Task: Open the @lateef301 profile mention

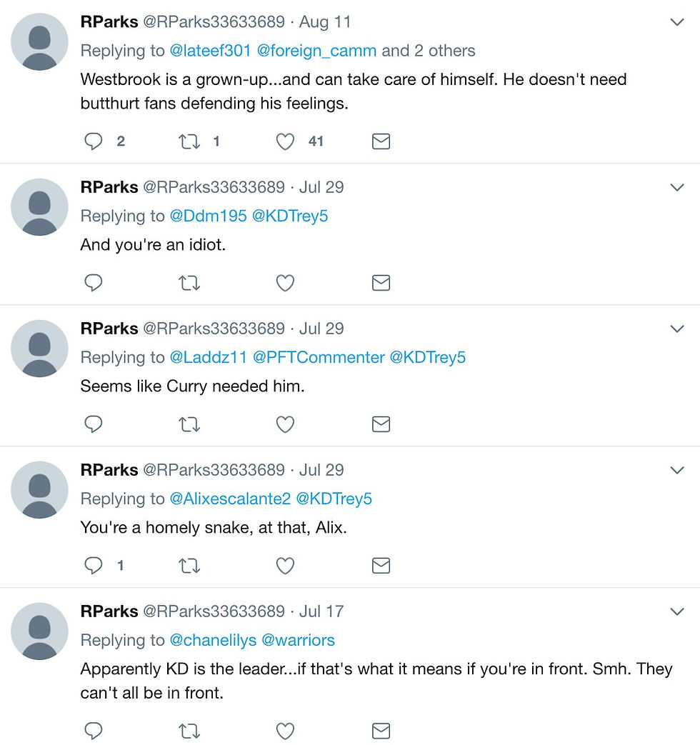Action: point(210,51)
